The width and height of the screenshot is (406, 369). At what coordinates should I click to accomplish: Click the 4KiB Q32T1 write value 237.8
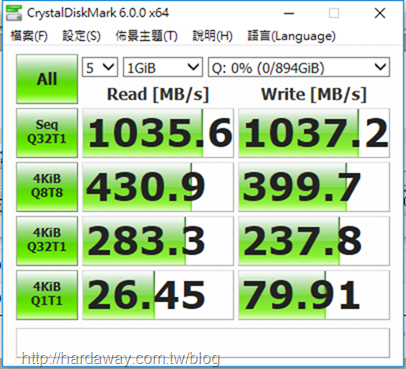tap(314, 241)
